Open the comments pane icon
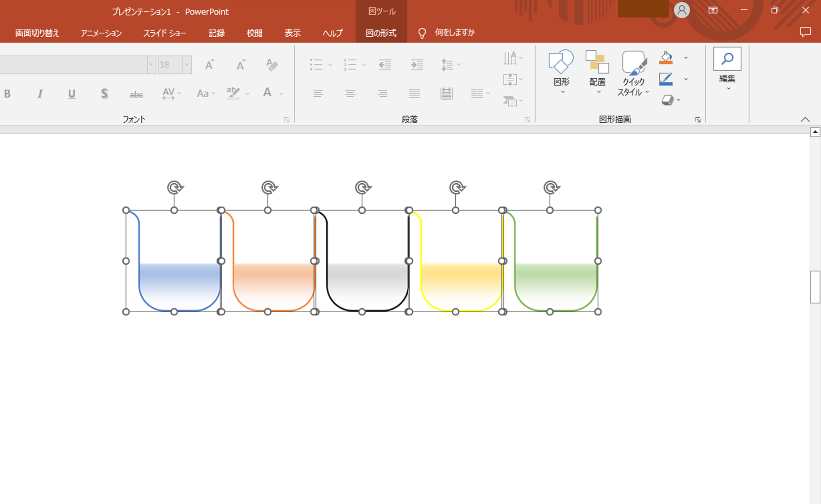This screenshot has width=821, height=504. [805, 32]
